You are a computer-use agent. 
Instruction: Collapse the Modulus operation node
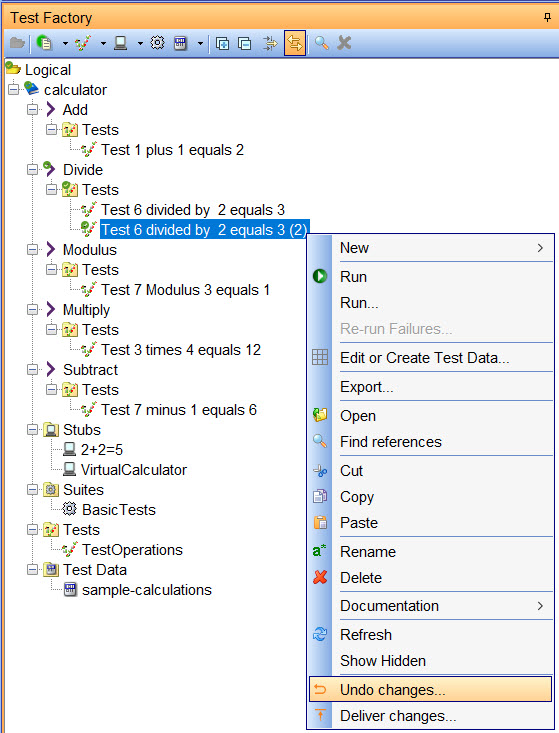pos(32,250)
